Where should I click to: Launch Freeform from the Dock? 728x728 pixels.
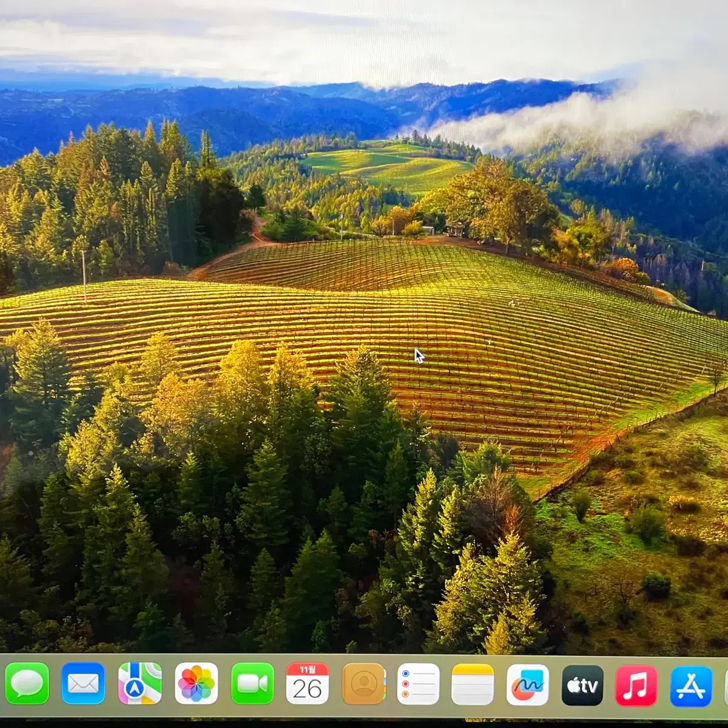click(x=528, y=684)
